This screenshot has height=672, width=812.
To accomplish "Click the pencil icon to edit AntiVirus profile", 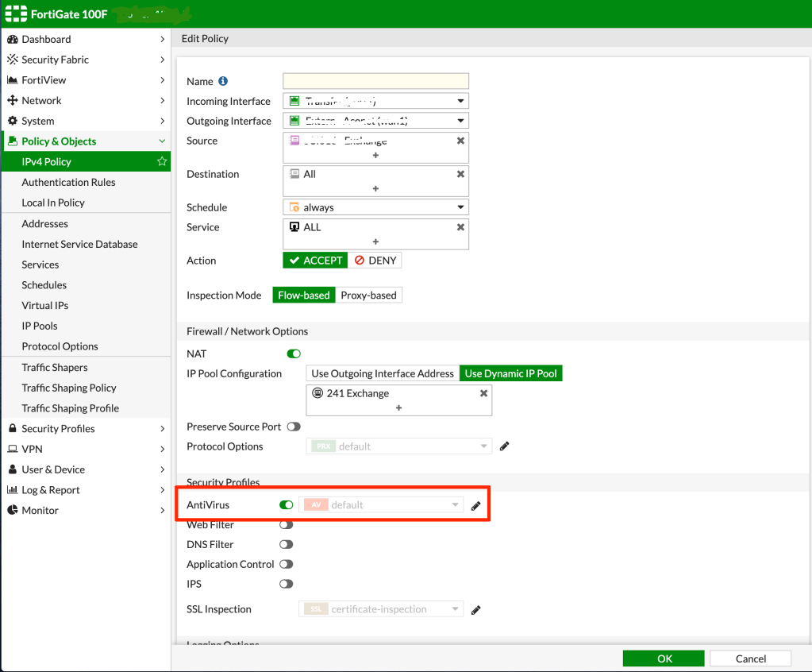I will click(476, 506).
